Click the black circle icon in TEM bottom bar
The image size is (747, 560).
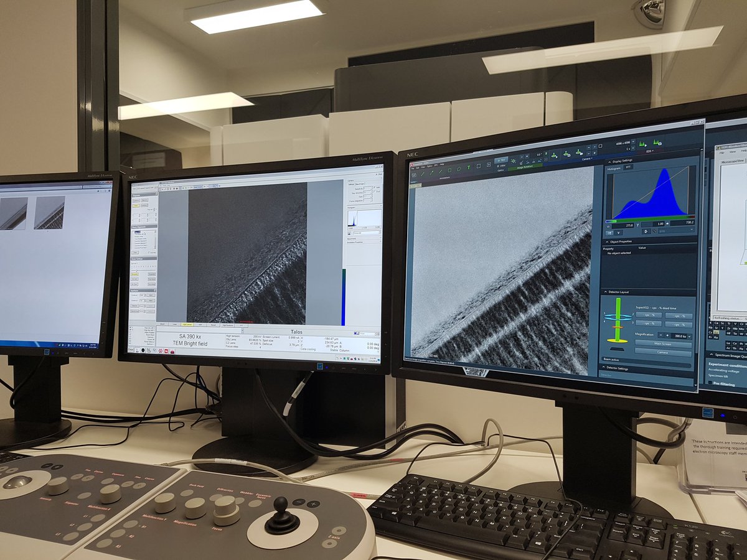click(x=143, y=350)
